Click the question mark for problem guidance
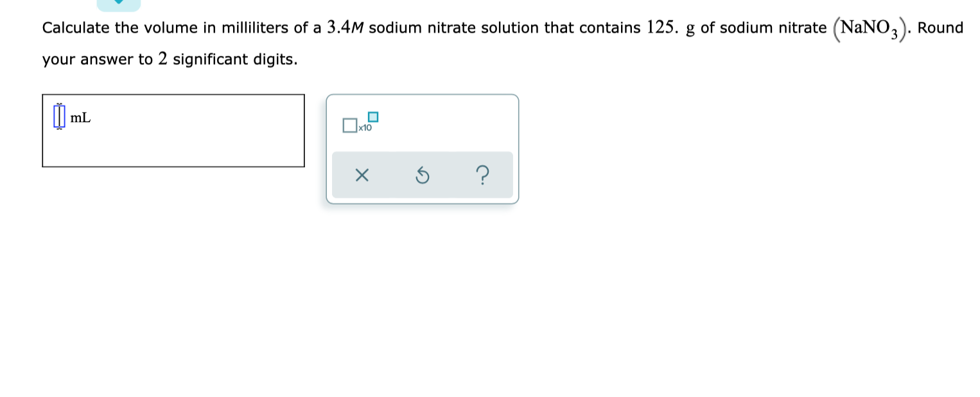 point(482,175)
